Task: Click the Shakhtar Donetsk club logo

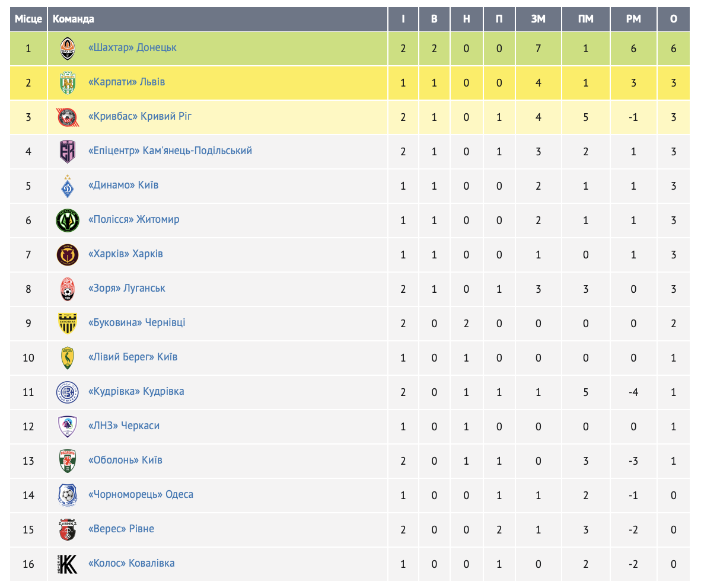Action: 68,48
